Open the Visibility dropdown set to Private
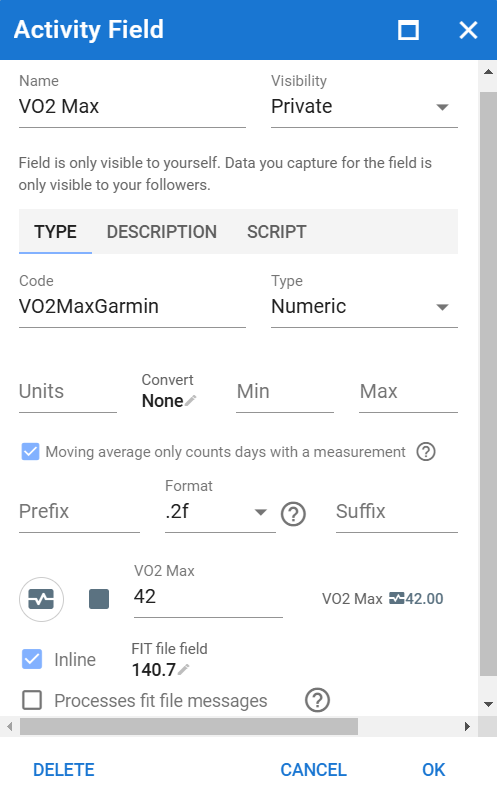The height and width of the screenshot is (798, 497). tap(364, 106)
